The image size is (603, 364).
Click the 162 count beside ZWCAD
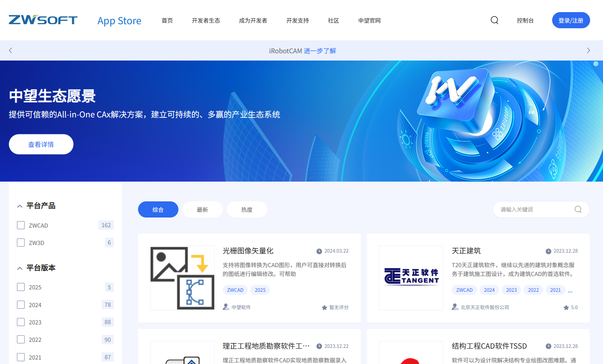click(106, 225)
